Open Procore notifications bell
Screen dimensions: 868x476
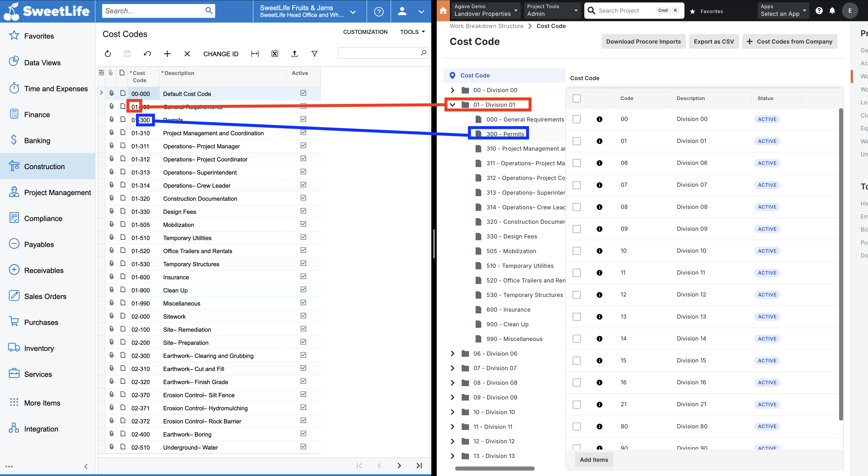[x=832, y=11]
